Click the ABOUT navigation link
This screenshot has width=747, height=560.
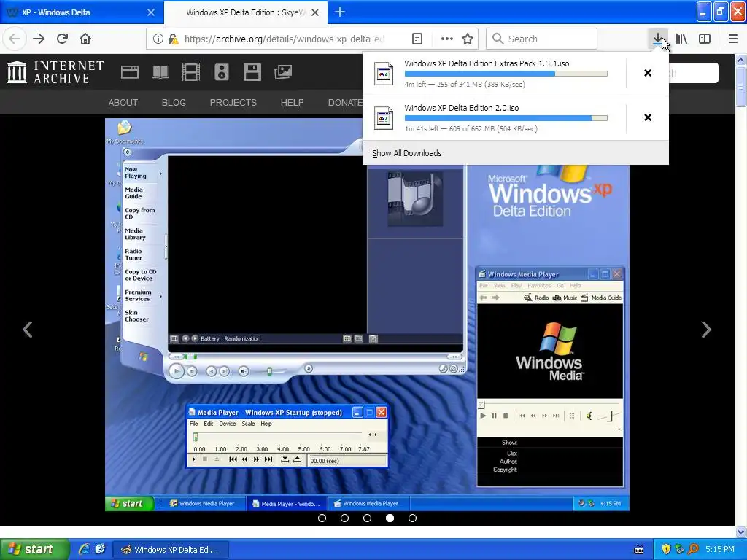123,102
